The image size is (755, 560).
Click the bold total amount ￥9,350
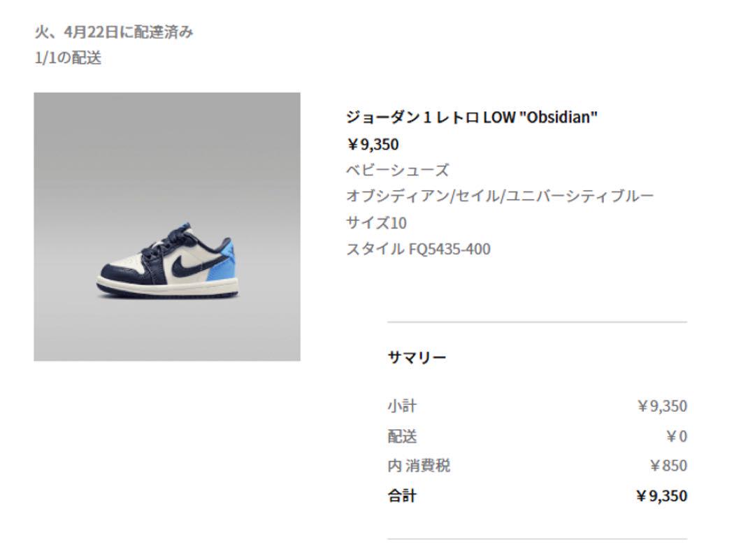[661, 496]
